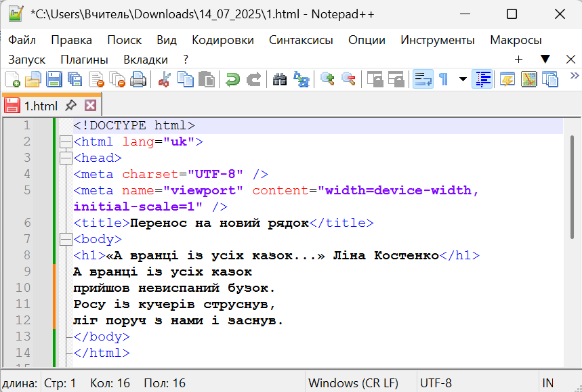Open the Кодировки menu
This screenshot has width=582, height=392.
(x=222, y=40)
